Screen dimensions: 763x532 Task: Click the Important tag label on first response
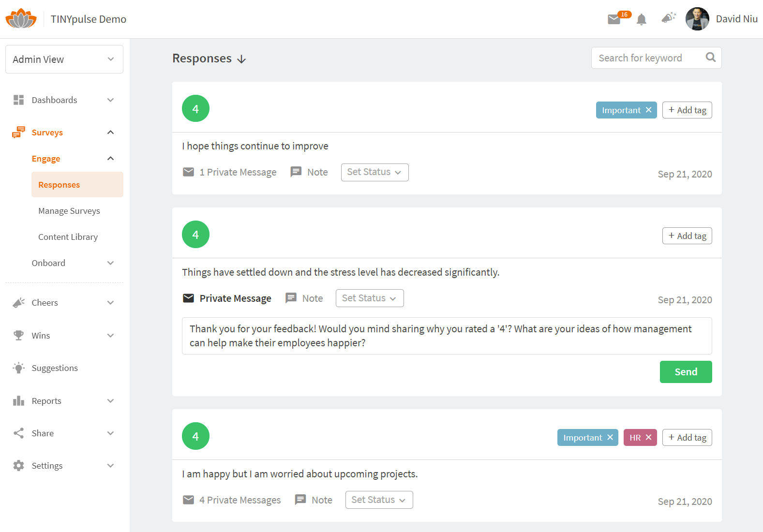[621, 110]
